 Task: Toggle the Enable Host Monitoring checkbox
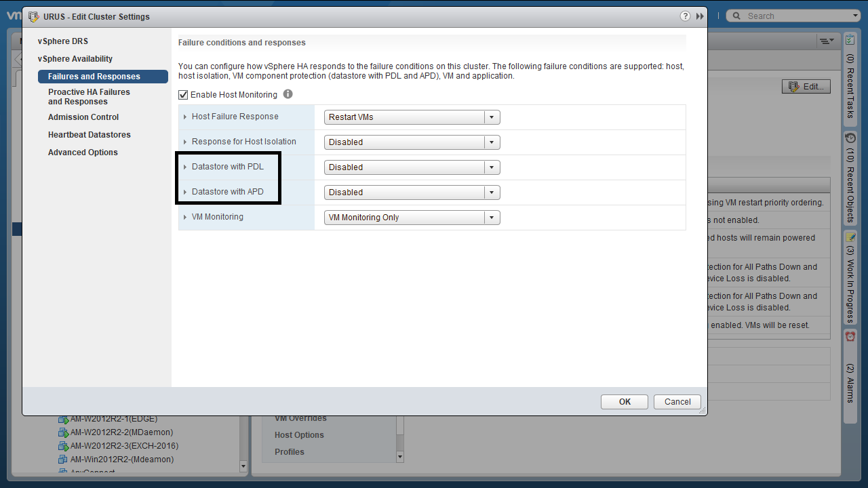click(x=183, y=95)
